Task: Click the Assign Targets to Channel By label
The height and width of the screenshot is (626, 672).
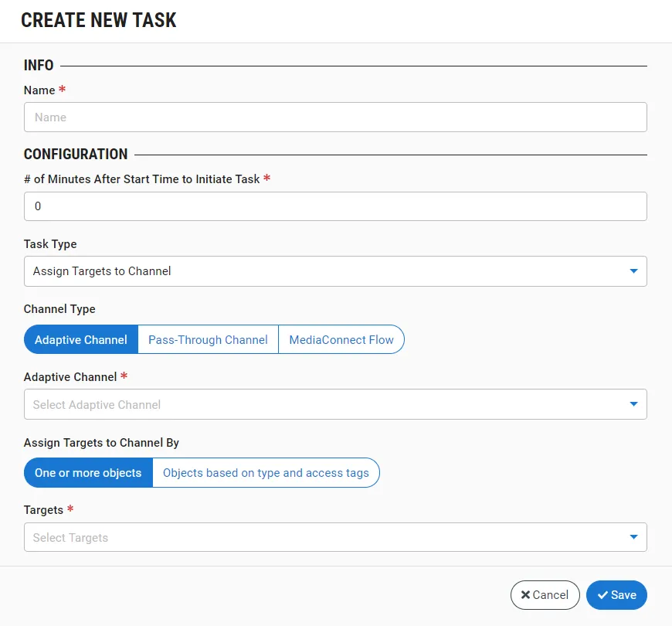Action: (101, 443)
